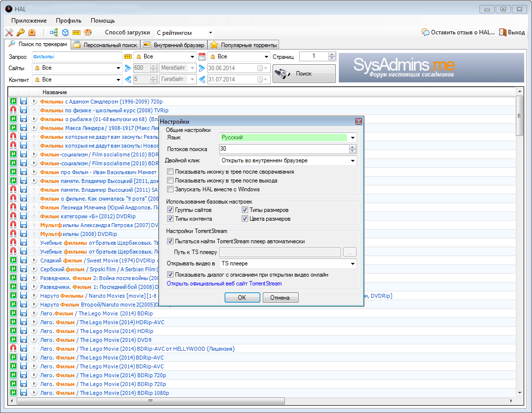Click green torrent icon for Lego Movie DVD9 row
This screenshot has height=413, width=532.
pos(13,339)
